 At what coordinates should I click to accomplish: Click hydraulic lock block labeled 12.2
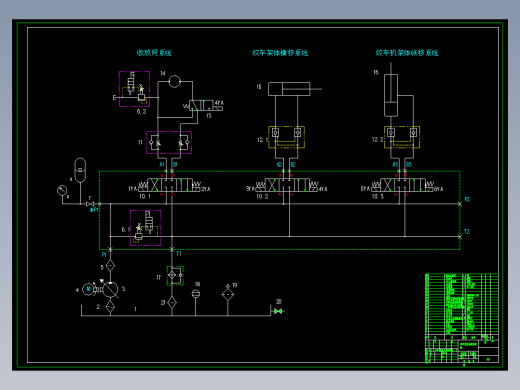(x=402, y=137)
